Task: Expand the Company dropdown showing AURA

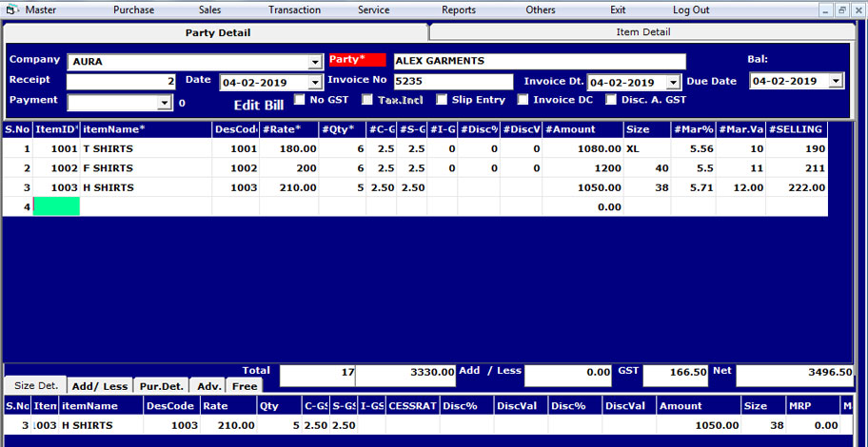Action: (315, 62)
